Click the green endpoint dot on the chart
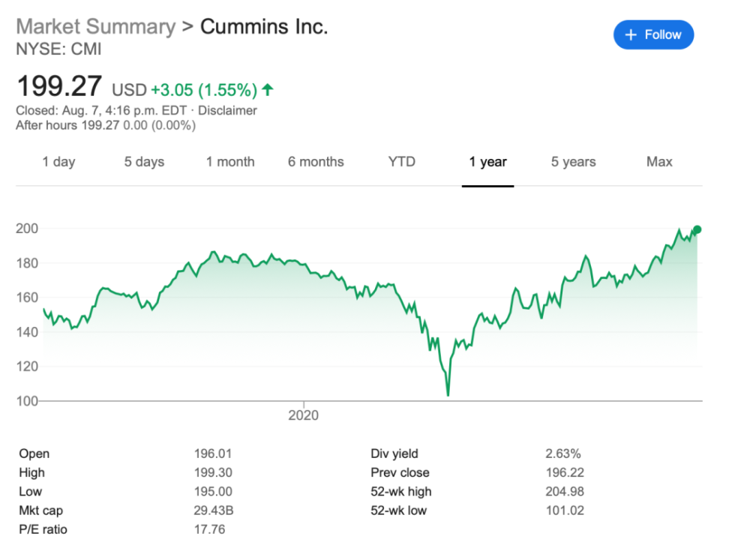This screenshot has height=560, width=750. [697, 229]
